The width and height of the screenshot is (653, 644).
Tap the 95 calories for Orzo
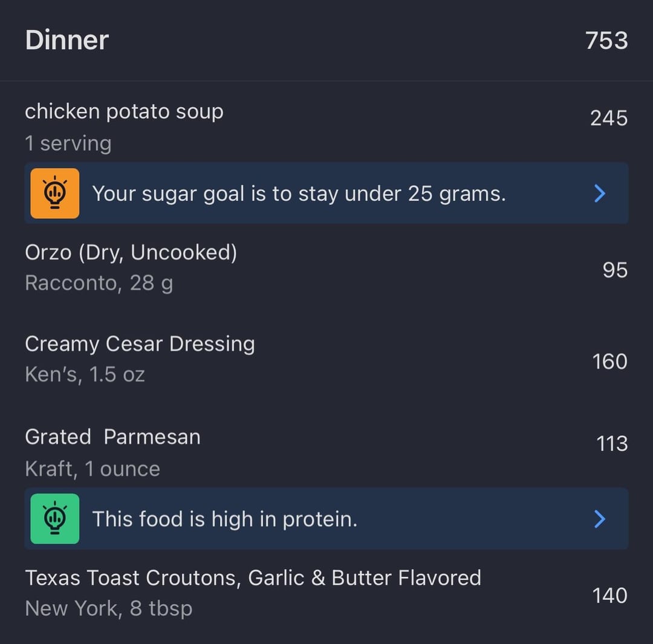pyautogui.click(x=615, y=270)
